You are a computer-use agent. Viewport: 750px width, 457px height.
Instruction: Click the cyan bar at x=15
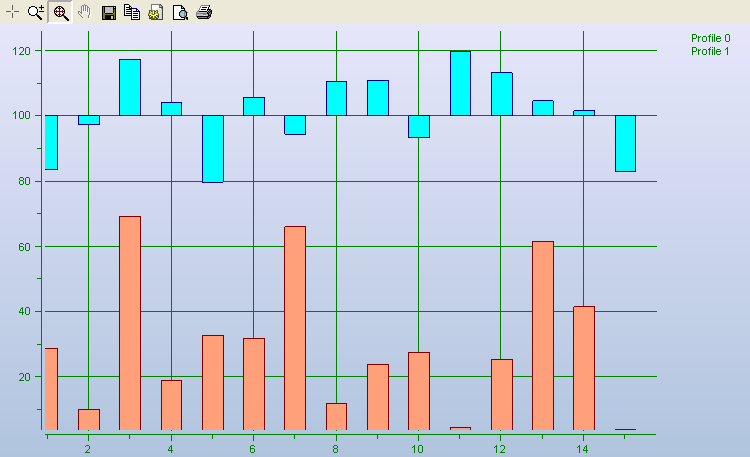click(625, 143)
